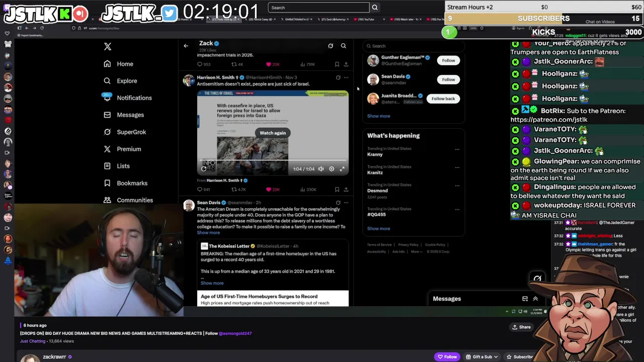Open more menu for #QG455 trend

click(x=457, y=209)
